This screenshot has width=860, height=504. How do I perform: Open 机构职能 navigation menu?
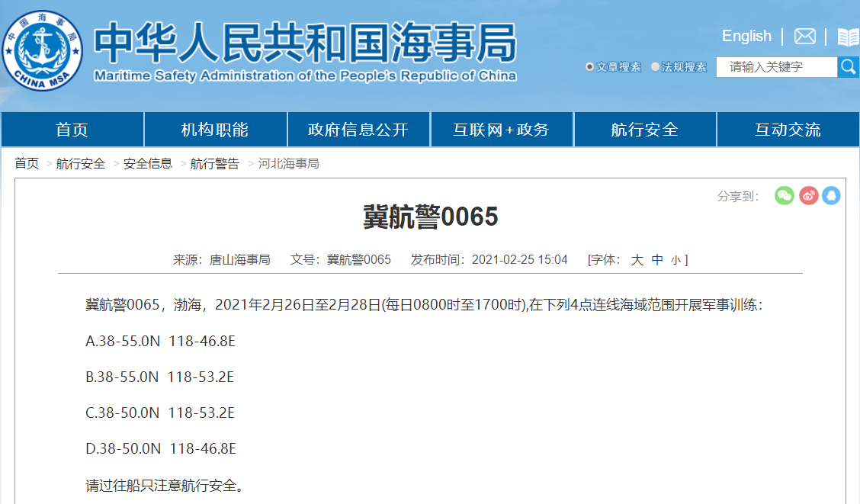tap(215, 130)
